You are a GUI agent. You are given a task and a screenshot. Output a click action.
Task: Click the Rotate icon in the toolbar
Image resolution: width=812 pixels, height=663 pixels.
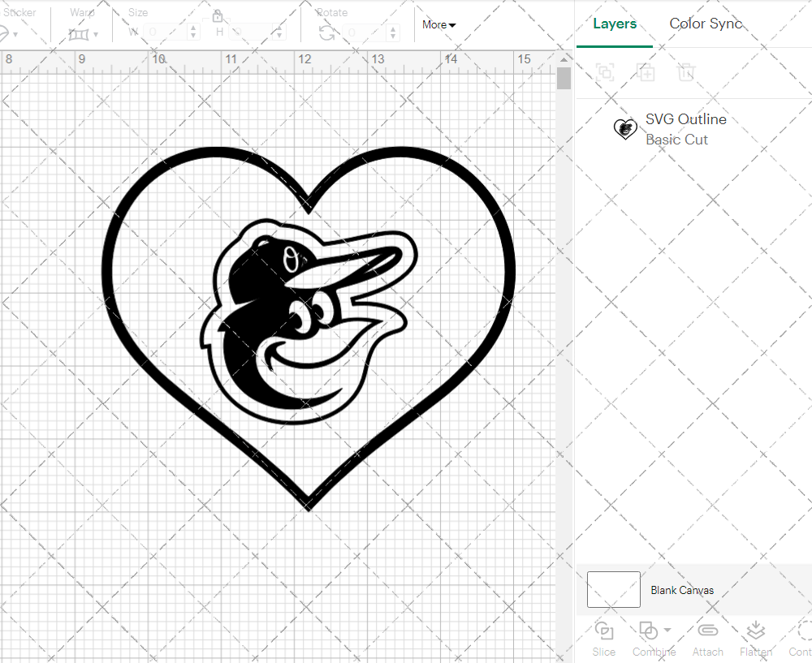326,32
